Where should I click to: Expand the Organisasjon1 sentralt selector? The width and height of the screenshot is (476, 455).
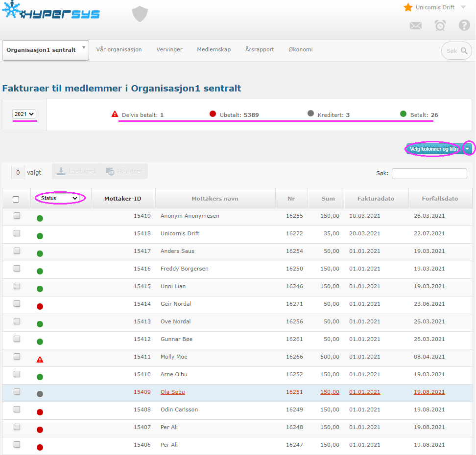tap(46, 50)
